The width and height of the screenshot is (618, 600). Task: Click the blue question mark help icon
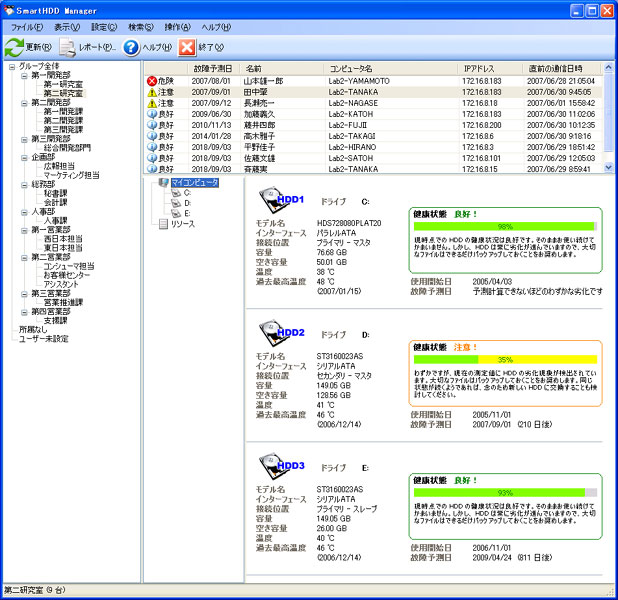tap(131, 47)
